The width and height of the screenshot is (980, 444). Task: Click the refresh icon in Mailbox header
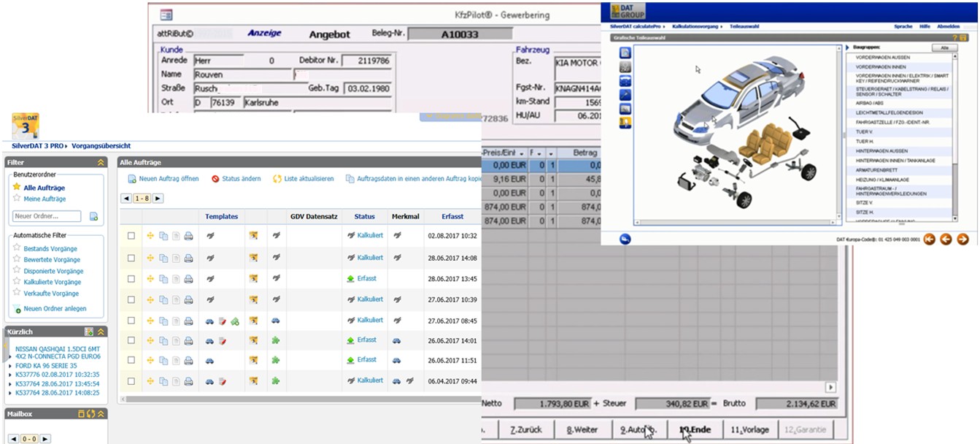pos(91,414)
